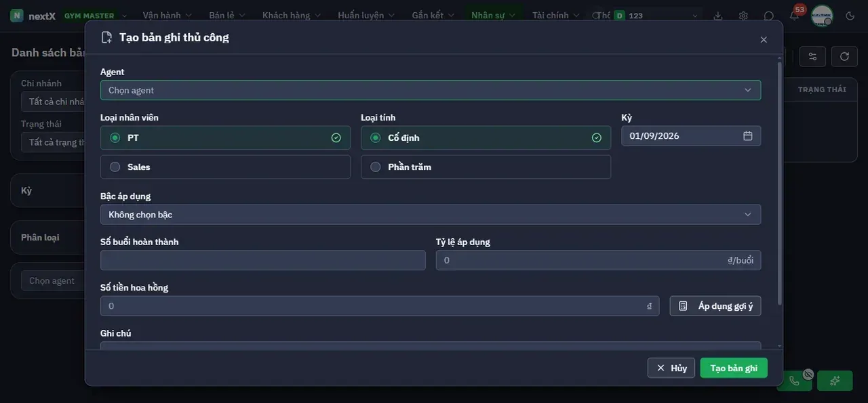Open the Gắn kết menu
868x403 pixels.
433,16
